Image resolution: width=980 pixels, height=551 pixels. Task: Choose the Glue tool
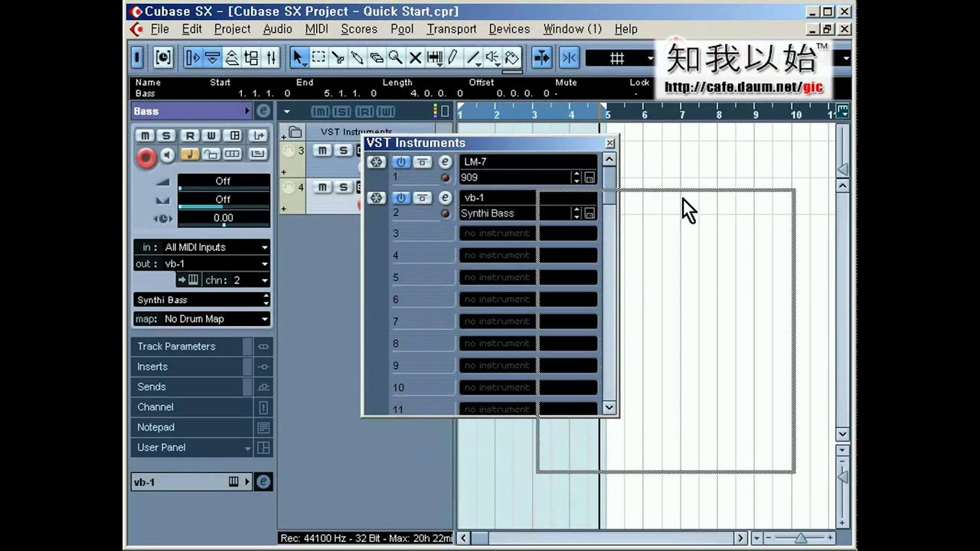click(357, 57)
